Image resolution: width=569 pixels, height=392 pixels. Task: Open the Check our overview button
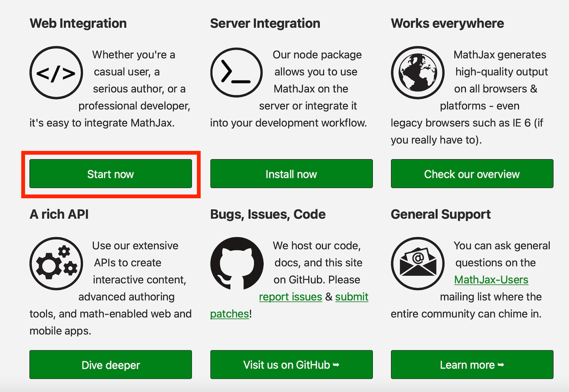[x=472, y=174]
